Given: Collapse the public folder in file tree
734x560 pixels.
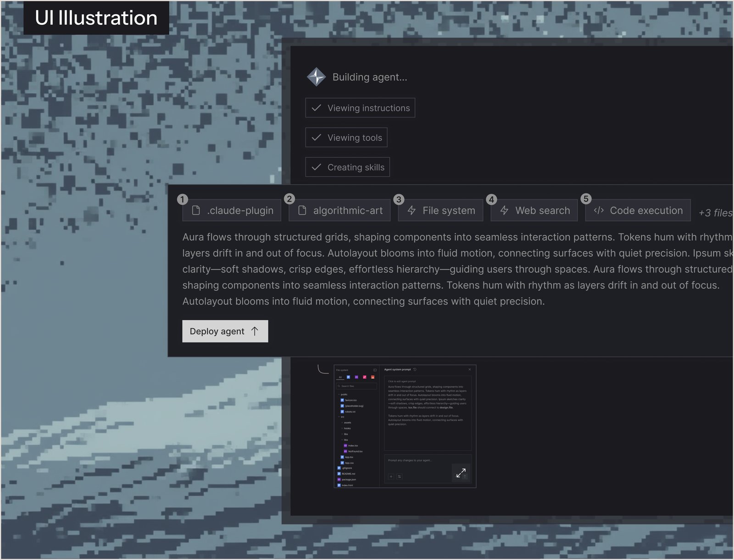Looking at the screenshot, I should pyautogui.click(x=343, y=394).
